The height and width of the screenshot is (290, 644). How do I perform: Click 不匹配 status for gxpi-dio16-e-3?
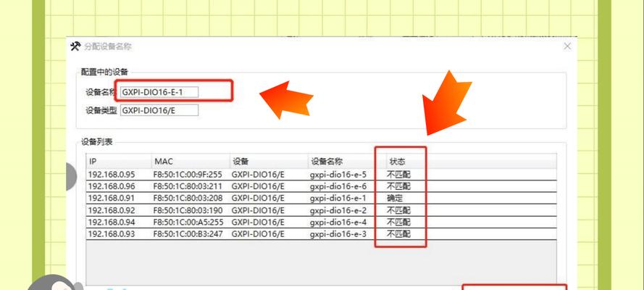[399, 234]
